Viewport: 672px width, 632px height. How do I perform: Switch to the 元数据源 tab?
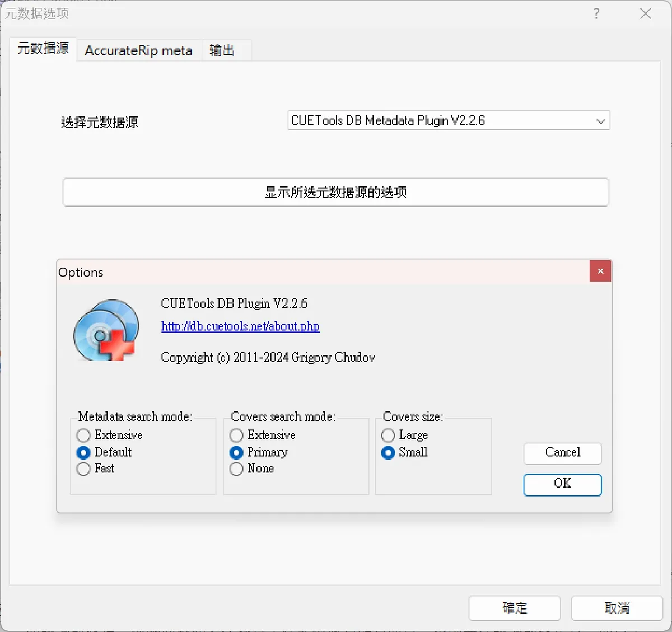coord(43,48)
